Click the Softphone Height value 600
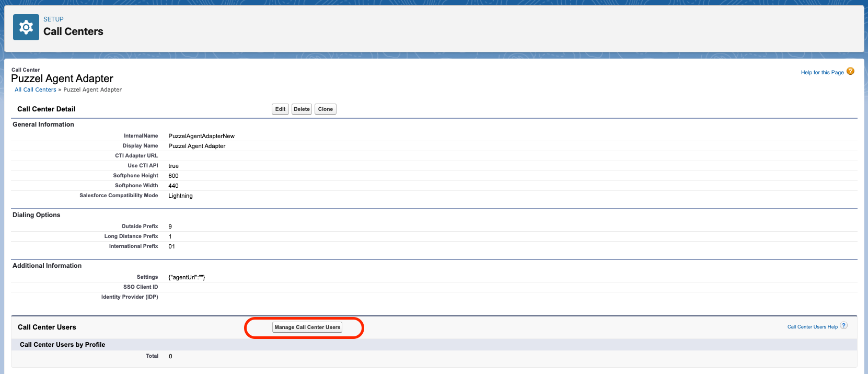This screenshot has width=868, height=374. point(173,176)
